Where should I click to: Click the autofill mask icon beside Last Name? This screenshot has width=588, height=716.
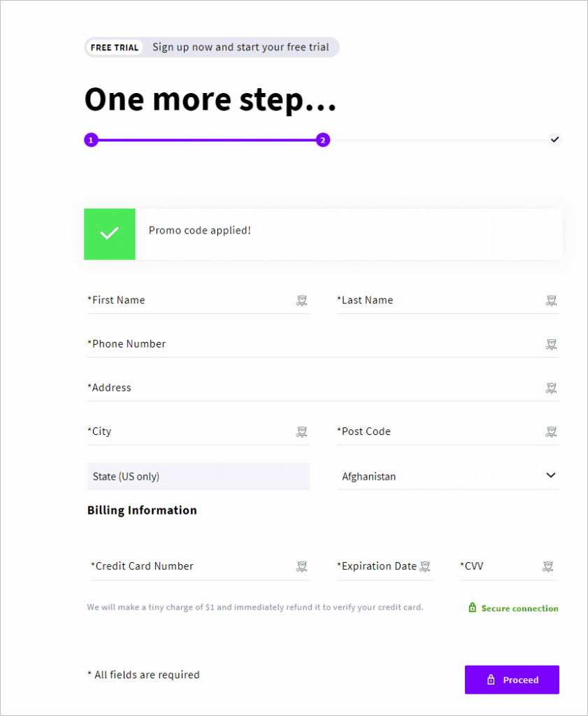point(551,300)
